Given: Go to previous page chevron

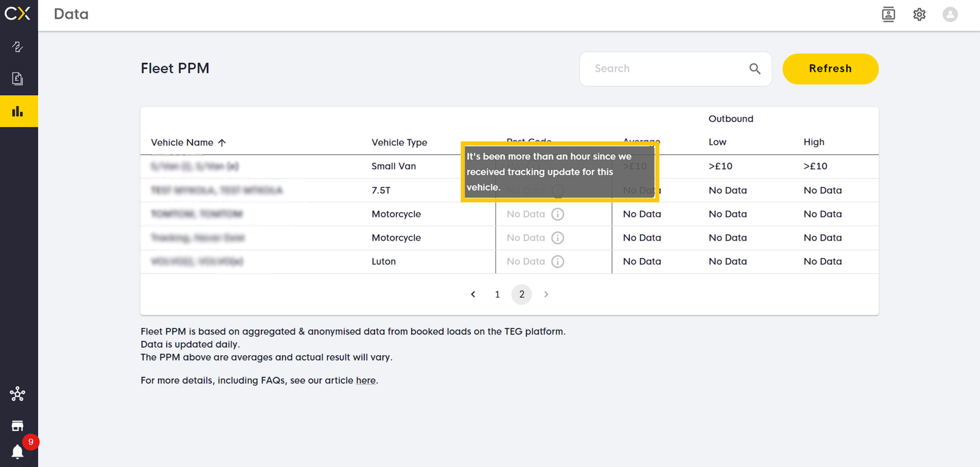Looking at the screenshot, I should coord(473,294).
